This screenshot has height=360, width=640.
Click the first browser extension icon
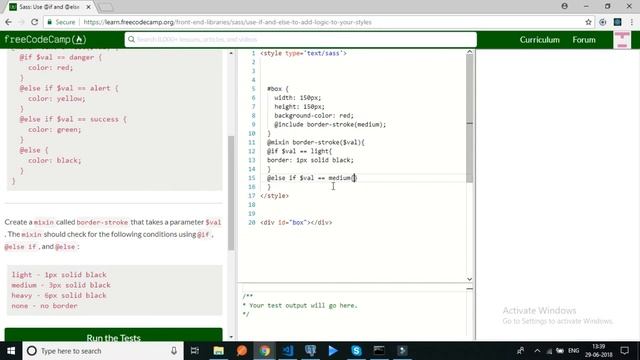click(x=602, y=22)
